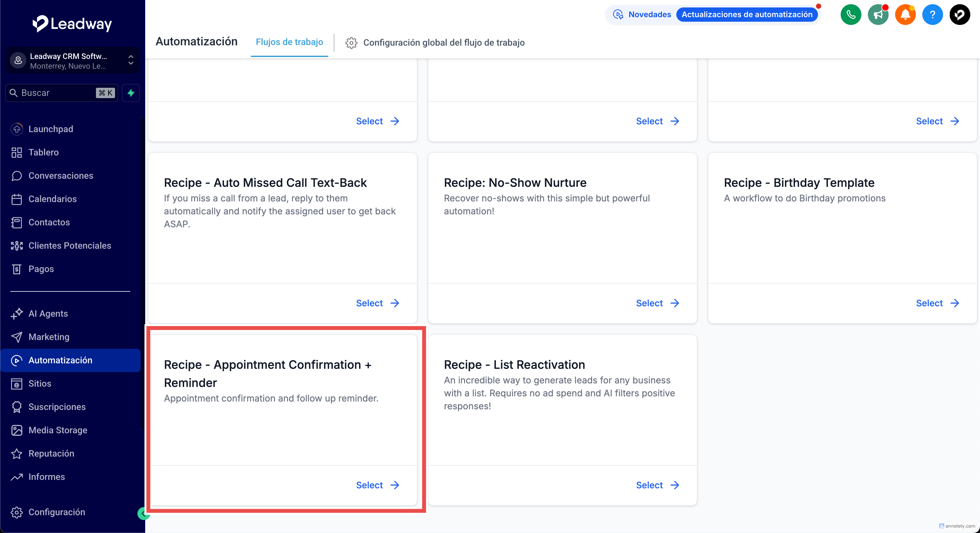
Task: Open the black Leadway profile avatar
Action: [960, 15]
